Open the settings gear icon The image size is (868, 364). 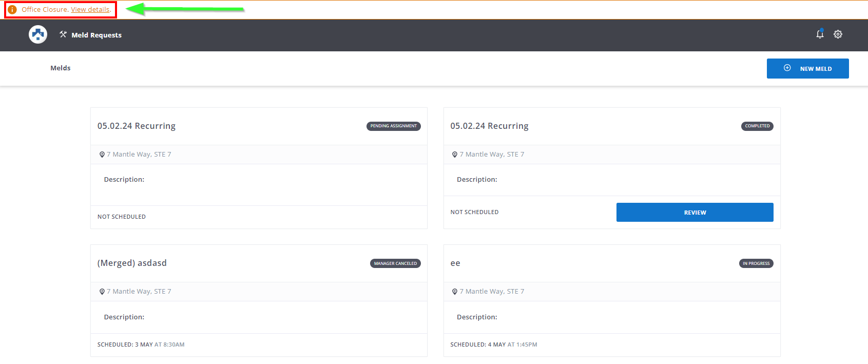click(838, 34)
